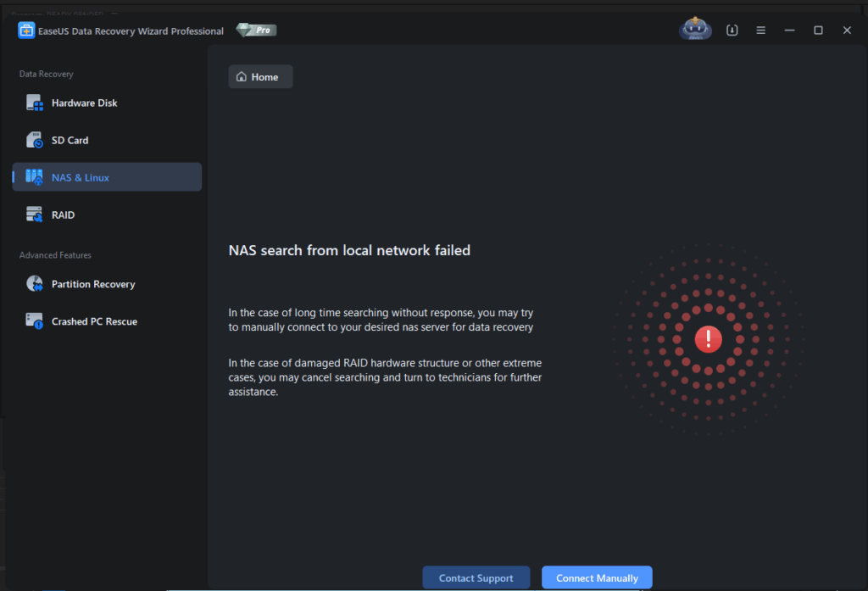This screenshot has width=868, height=591.
Task: Select the SD Card label
Action: (70, 140)
